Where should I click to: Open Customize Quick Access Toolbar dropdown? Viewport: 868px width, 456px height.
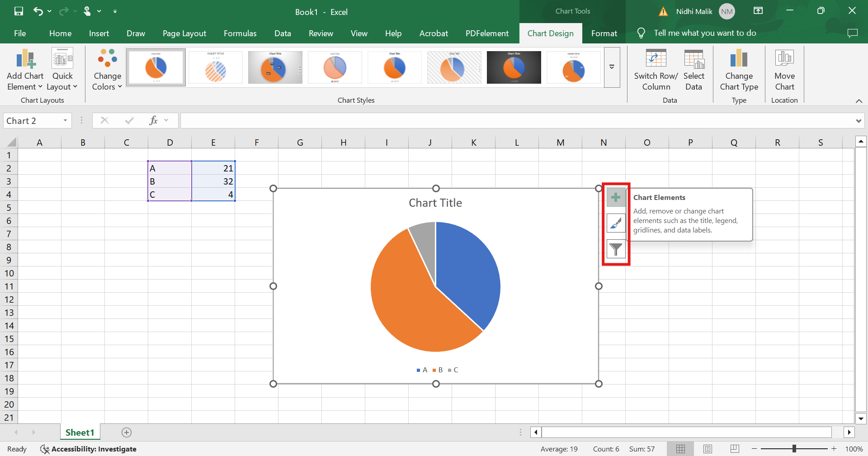tap(115, 11)
